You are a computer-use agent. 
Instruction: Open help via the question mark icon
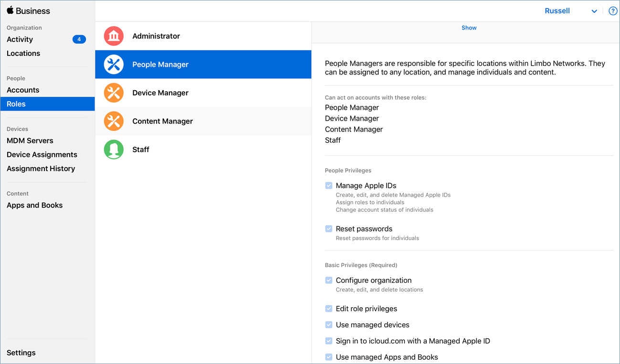click(x=613, y=11)
